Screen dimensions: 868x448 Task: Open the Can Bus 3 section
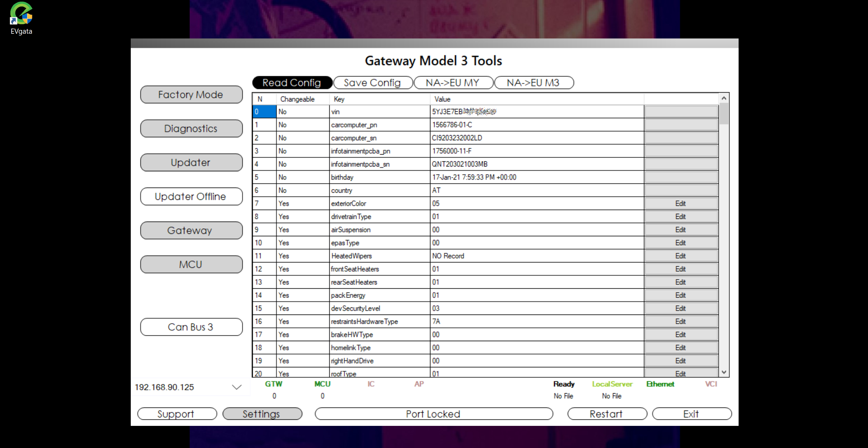tap(191, 327)
